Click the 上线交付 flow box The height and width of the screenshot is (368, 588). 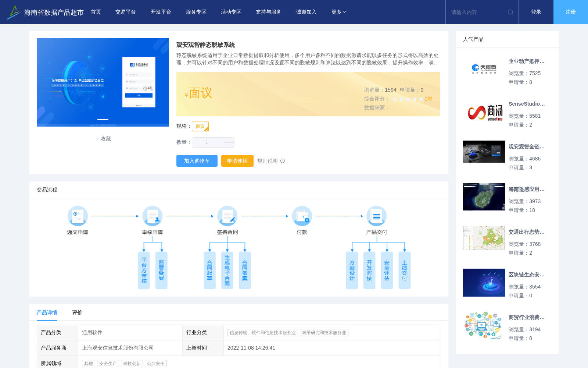click(405, 270)
